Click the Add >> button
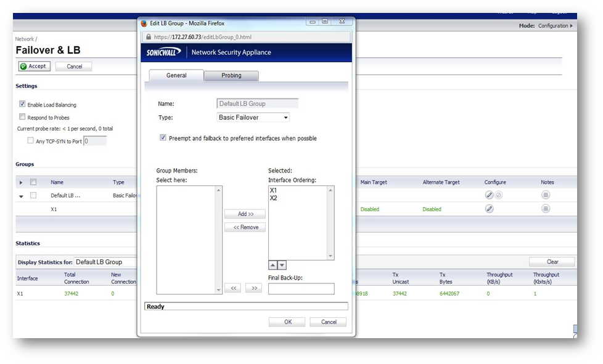Image resolution: width=603 pixels, height=364 pixels. click(245, 214)
